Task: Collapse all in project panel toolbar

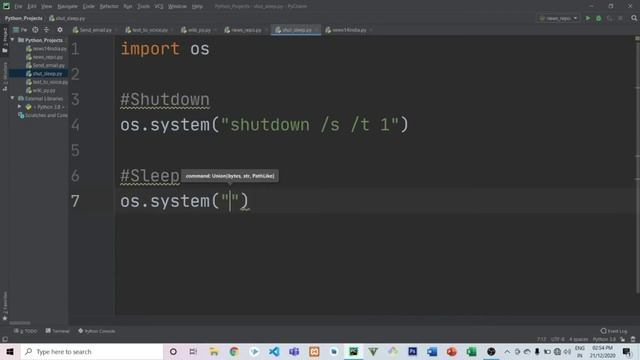Action: click(x=46, y=30)
